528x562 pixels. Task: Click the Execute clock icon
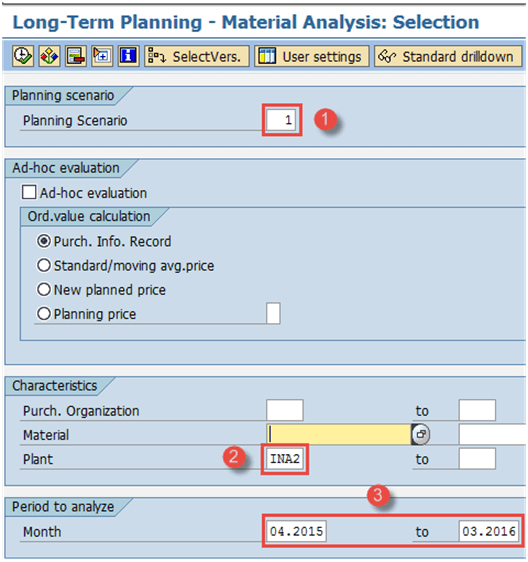[23, 56]
